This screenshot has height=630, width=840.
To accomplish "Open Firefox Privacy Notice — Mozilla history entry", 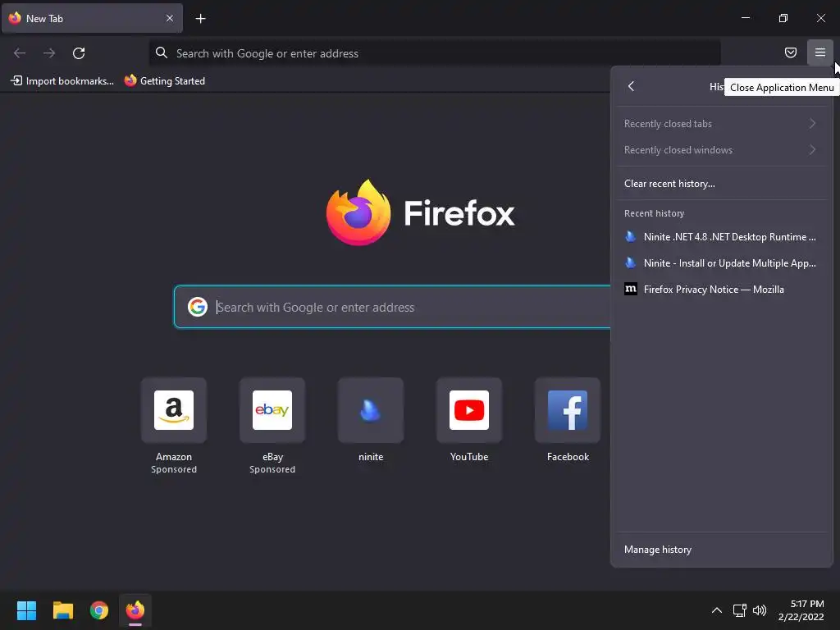I will tap(721, 290).
